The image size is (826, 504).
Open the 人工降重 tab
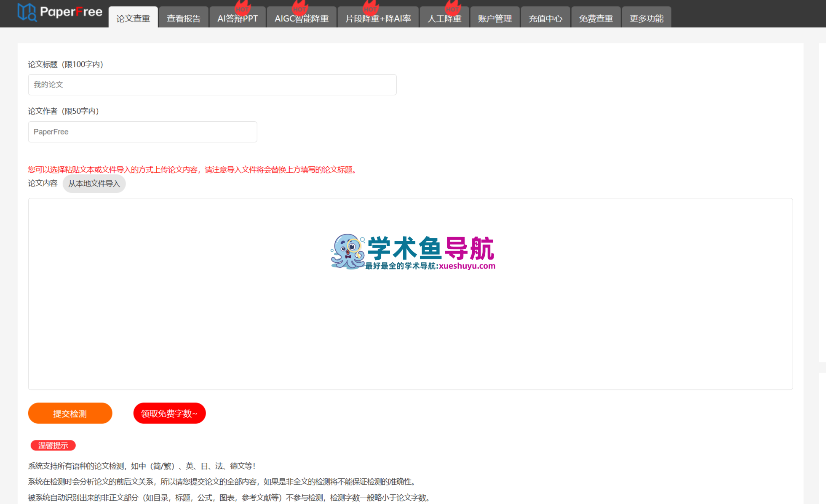(x=444, y=18)
